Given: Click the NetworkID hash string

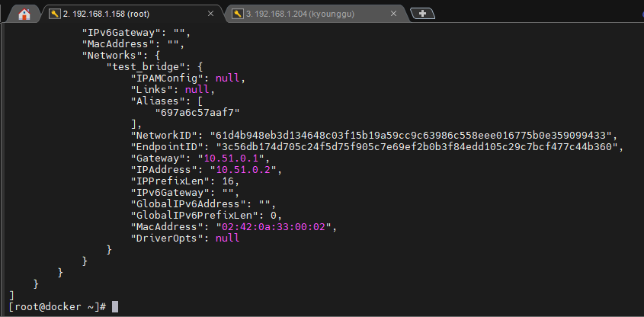Looking at the screenshot, I should [x=411, y=135].
